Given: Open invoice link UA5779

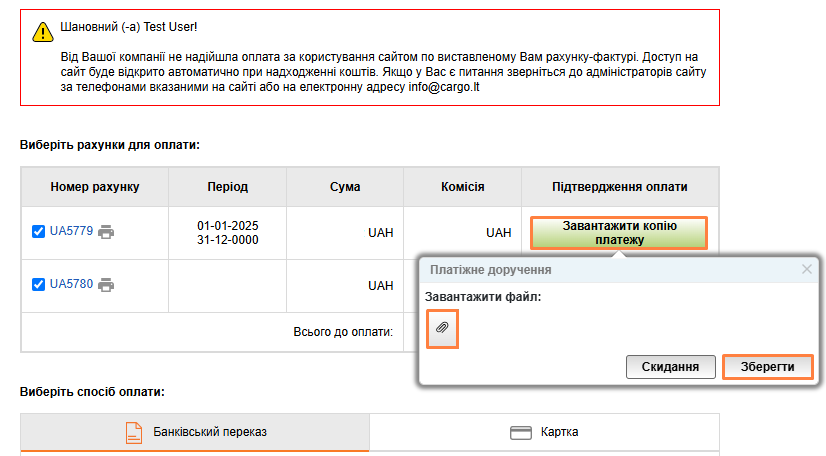Looking at the screenshot, I should coord(71,231).
